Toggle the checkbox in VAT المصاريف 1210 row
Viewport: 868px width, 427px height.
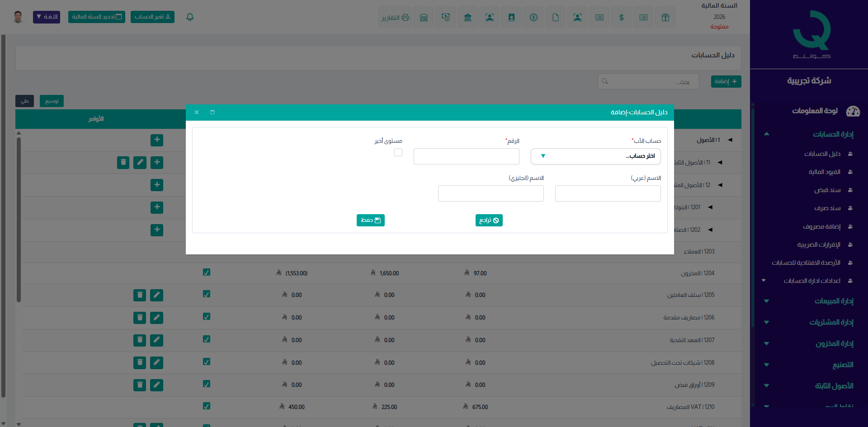207,406
